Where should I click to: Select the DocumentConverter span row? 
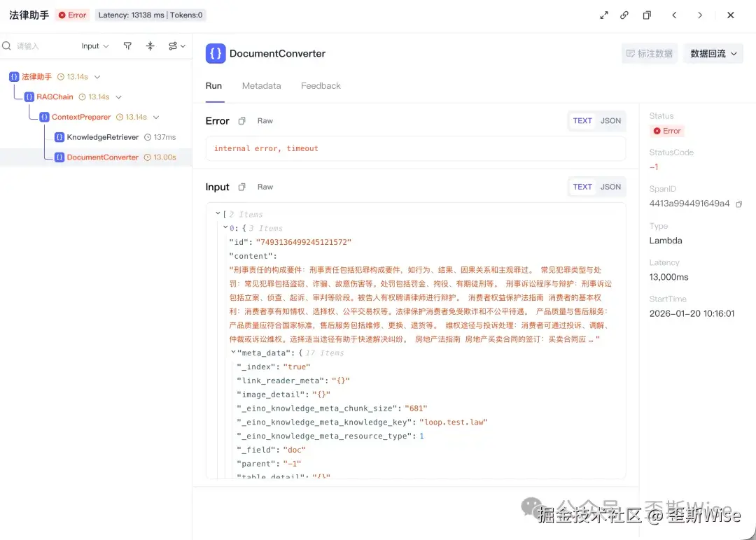coord(96,157)
